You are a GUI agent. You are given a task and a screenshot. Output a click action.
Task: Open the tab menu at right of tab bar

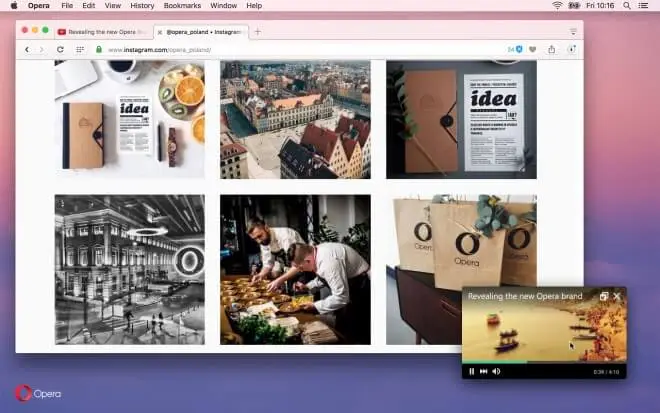coord(573,31)
